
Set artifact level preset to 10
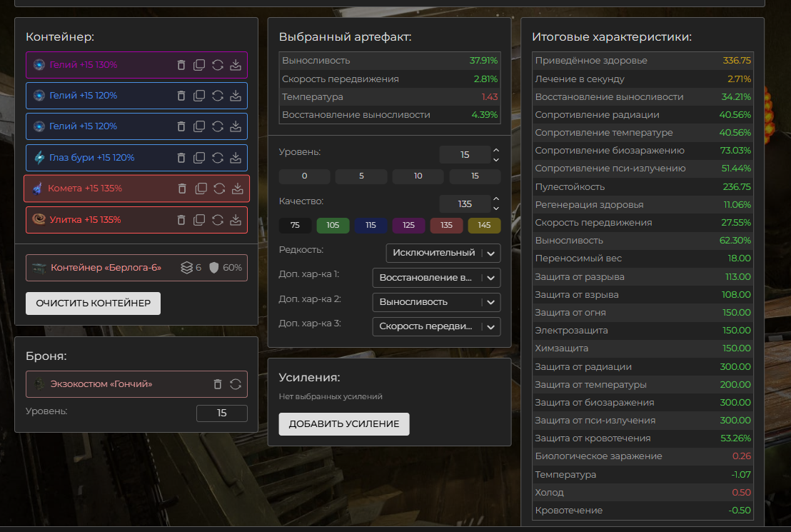pyautogui.click(x=418, y=176)
